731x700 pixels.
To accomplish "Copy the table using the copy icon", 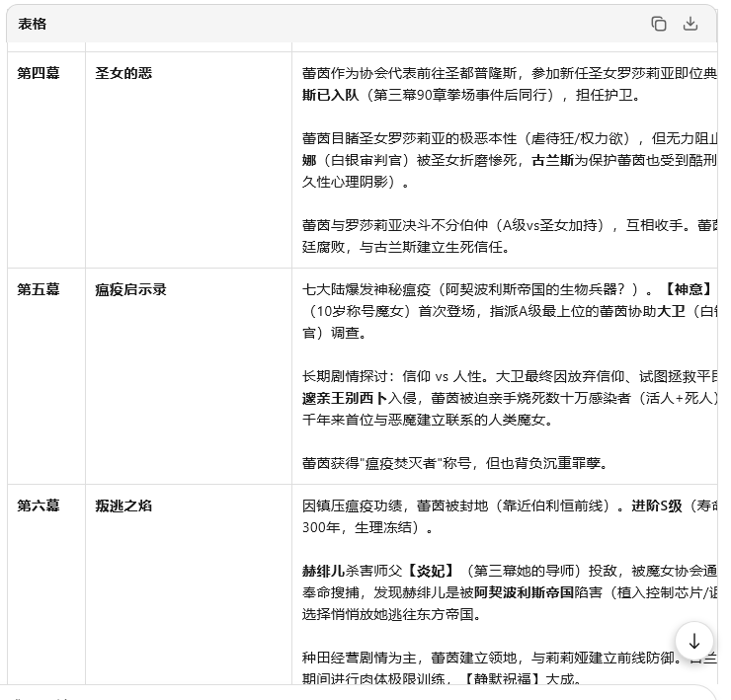I will point(658,24).
